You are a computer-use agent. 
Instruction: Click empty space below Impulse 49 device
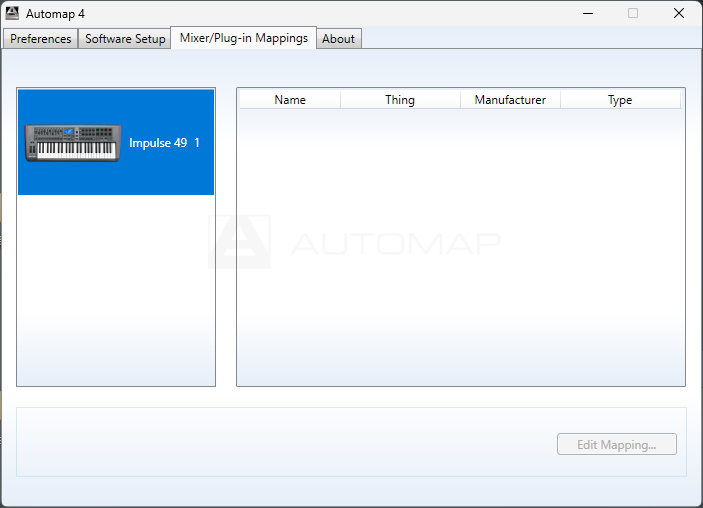point(116,290)
